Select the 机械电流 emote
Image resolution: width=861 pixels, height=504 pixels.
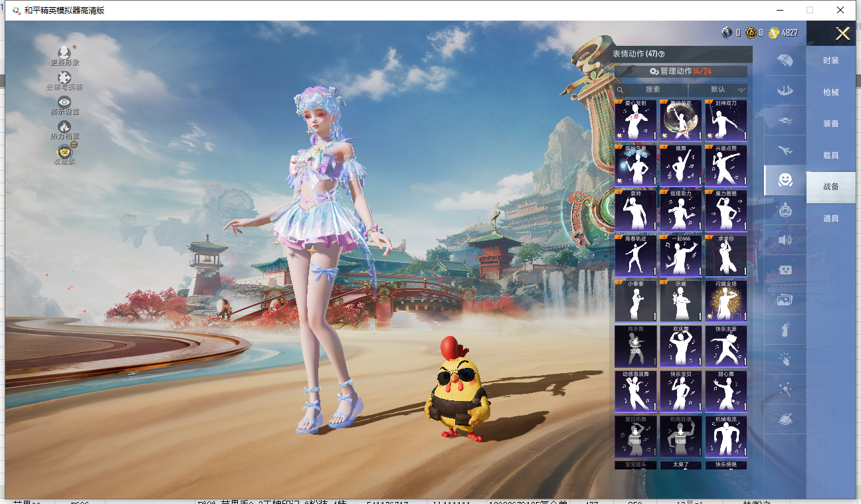pos(726,436)
